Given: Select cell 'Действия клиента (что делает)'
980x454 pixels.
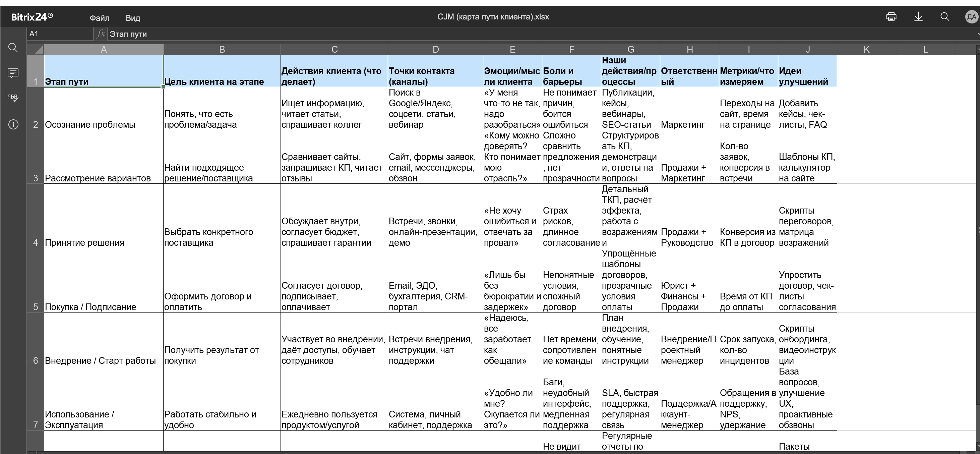Looking at the screenshot, I should 334,71.
